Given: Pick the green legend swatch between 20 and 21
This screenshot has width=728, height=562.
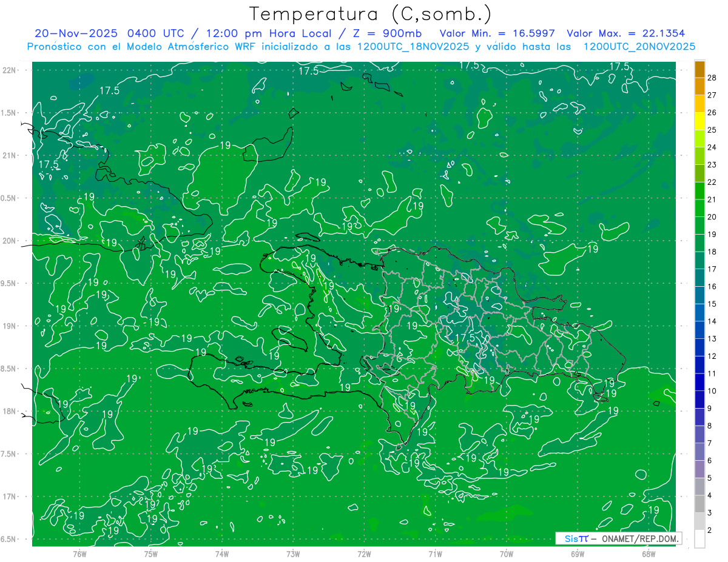Looking at the screenshot, I should click(x=700, y=208).
